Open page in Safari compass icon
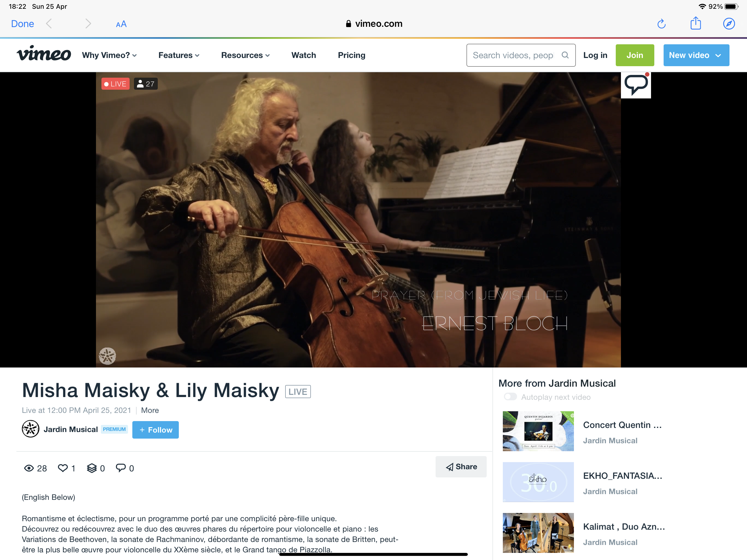 [729, 24]
